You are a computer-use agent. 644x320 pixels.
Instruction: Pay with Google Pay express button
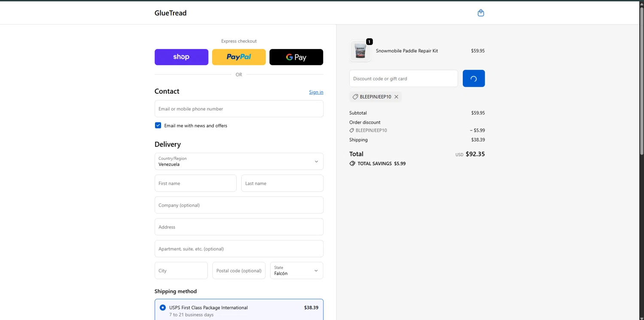pyautogui.click(x=296, y=57)
